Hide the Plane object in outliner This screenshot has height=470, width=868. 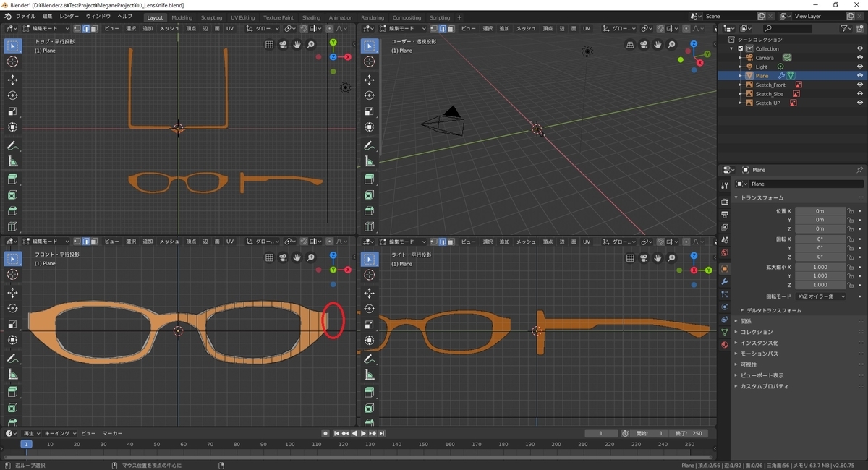point(860,76)
